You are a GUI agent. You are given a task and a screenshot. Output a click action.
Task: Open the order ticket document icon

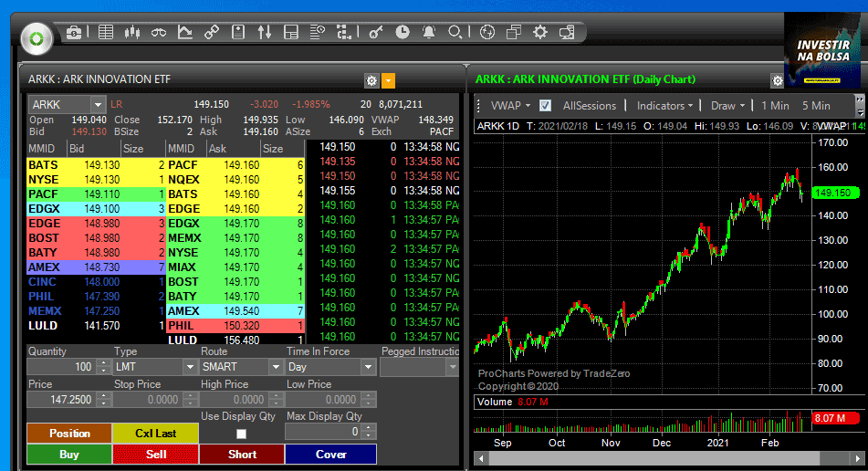(x=238, y=32)
